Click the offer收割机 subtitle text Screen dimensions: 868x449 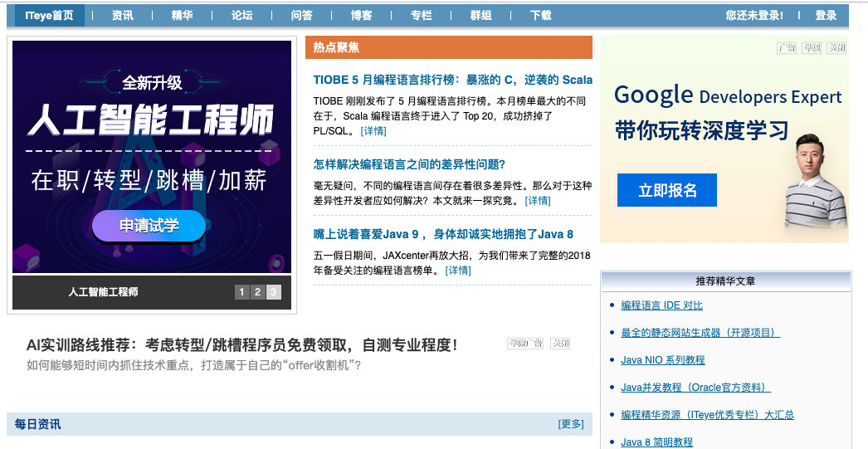click(193, 366)
